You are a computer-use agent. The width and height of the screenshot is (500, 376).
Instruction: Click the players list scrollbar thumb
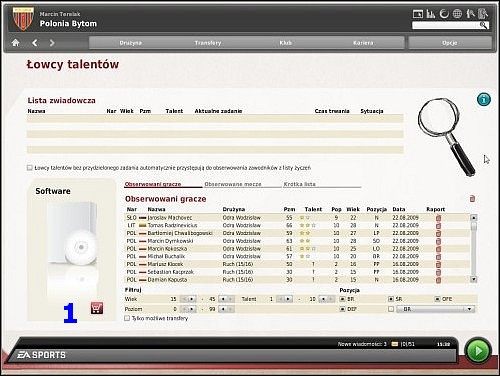(474, 227)
